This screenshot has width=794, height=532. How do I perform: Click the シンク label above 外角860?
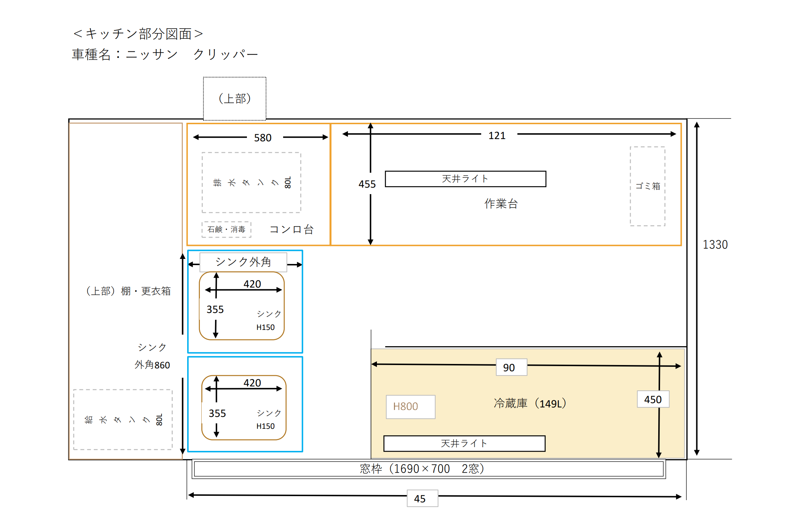pos(152,347)
